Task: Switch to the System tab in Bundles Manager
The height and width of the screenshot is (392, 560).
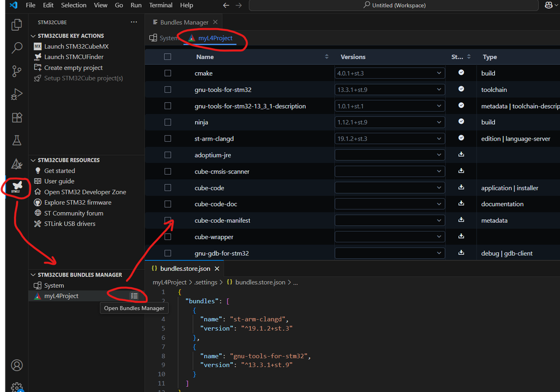Action: [164, 38]
